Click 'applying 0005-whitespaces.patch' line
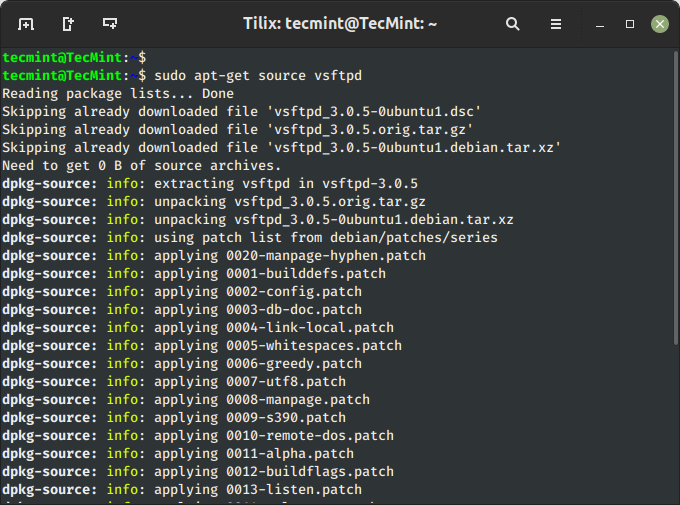Screen dimensions: 680x505 click(x=202, y=346)
